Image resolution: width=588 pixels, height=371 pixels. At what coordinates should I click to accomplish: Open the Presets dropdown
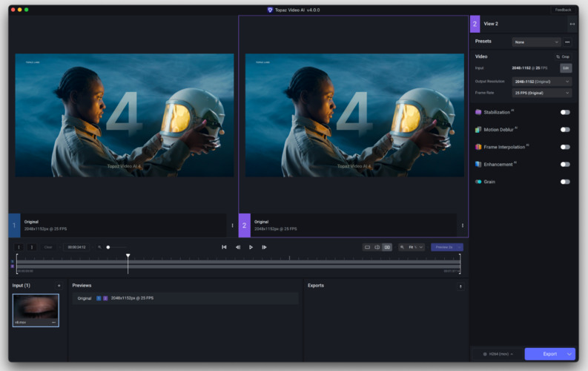(x=536, y=42)
